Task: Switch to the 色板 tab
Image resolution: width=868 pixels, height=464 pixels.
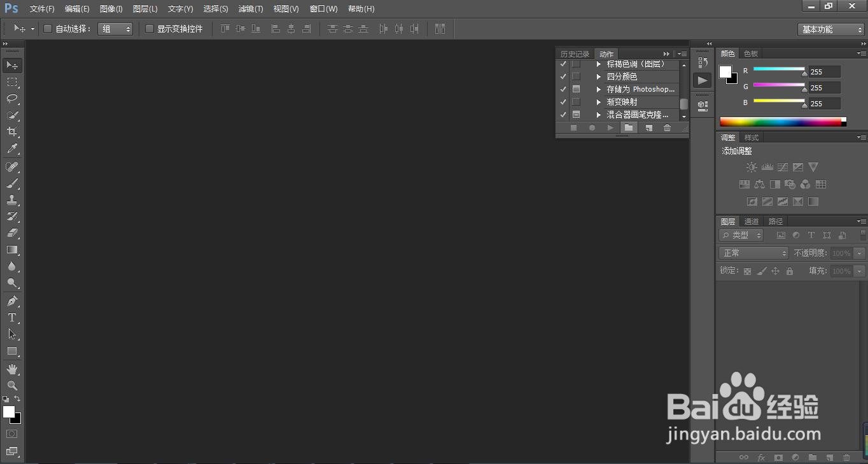Action: pos(751,53)
